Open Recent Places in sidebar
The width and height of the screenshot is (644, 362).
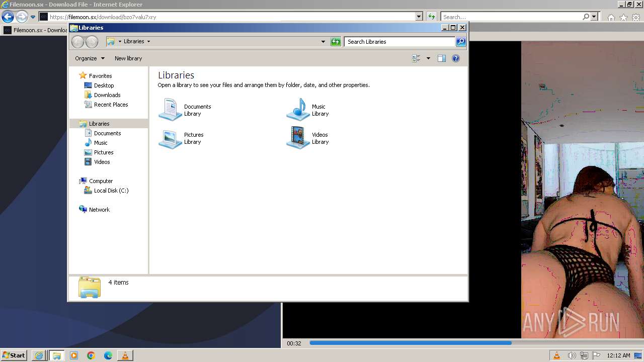(111, 105)
